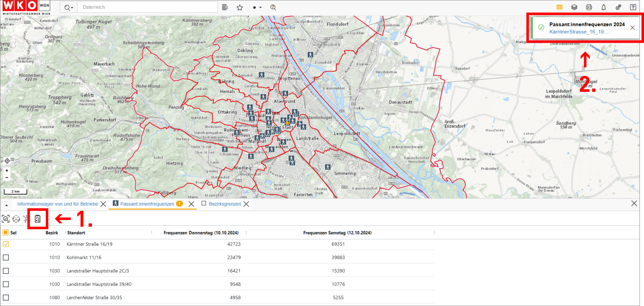Collapse the attribute table panel arrow

click(6, 205)
